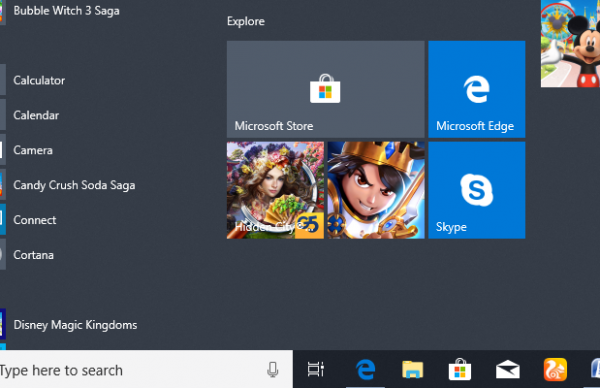The width and height of the screenshot is (600, 388).
Task: Open the crowned prince game tile
Action: tap(376, 190)
